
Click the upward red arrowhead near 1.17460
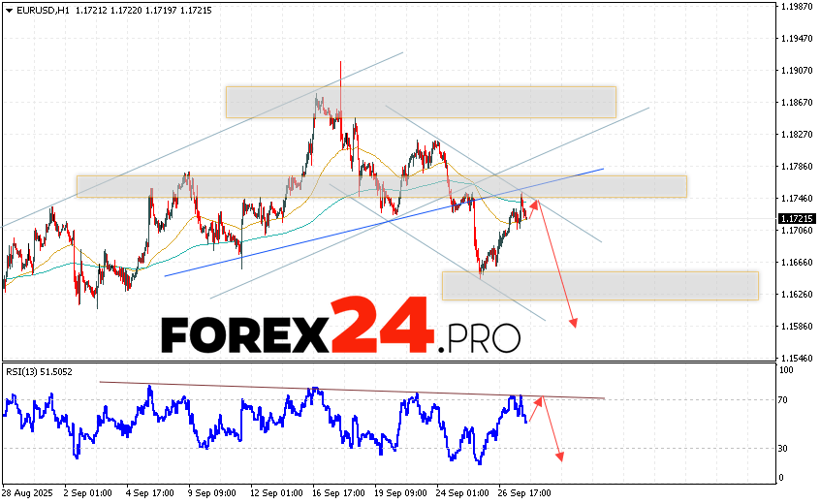[x=534, y=203]
